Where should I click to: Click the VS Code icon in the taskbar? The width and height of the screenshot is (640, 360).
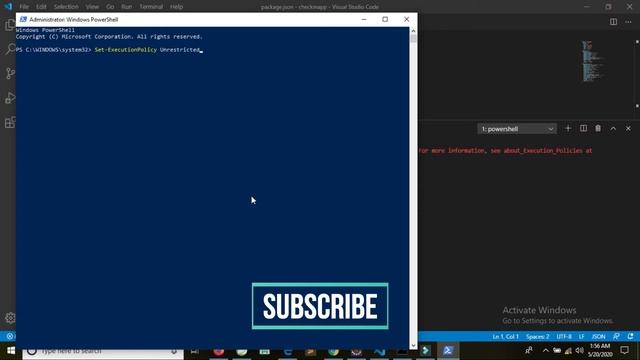point(379,351)
